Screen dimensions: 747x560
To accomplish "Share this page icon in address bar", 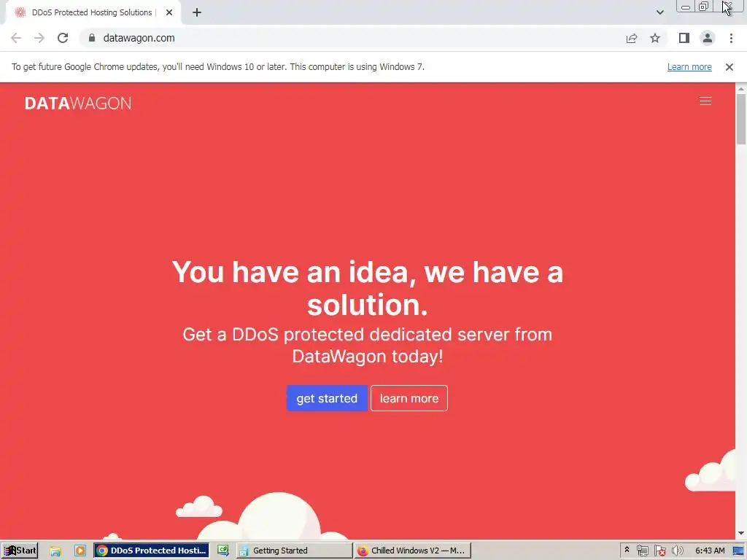I will 632,38.
